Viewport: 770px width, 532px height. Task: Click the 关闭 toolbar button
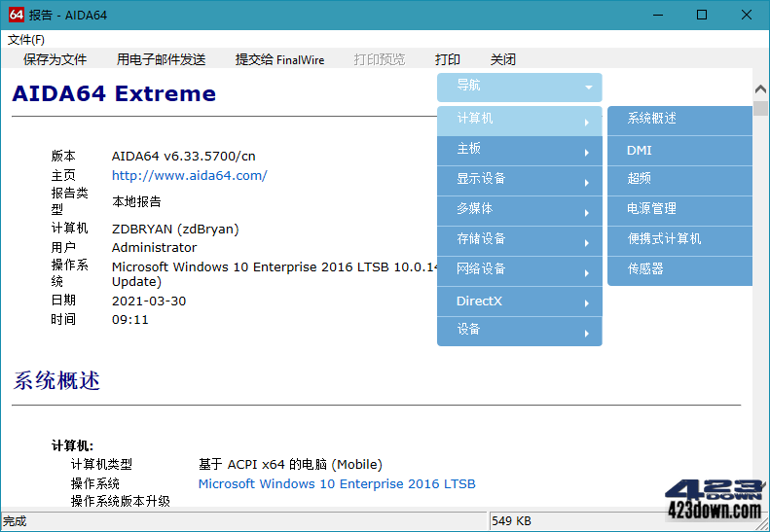tap(503, 60)
